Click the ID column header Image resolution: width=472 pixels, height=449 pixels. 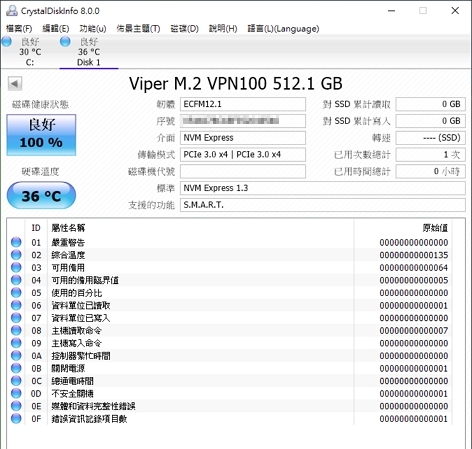coord(36,228)
